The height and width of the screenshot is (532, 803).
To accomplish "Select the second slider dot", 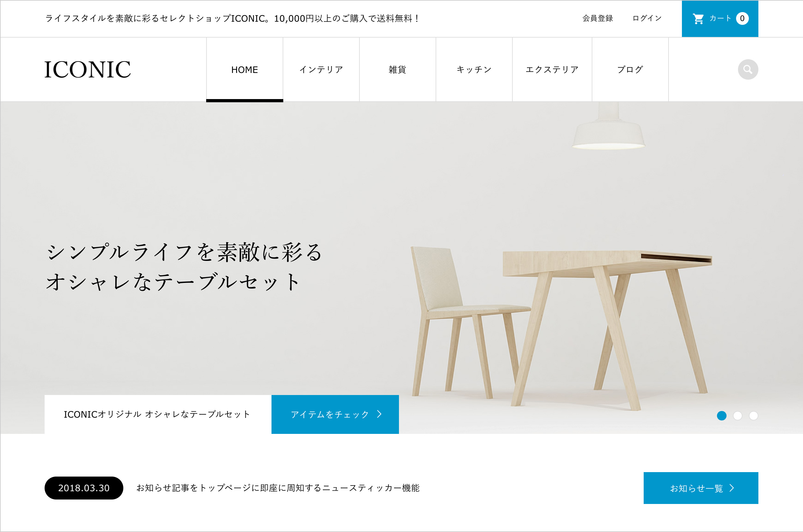I will [x=737, y=416].
